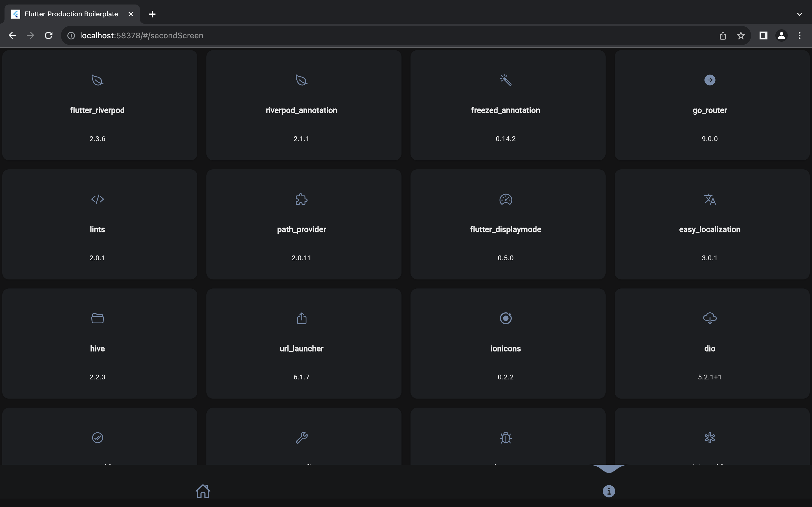
Task: Open the Home tab in bottom navigation
Action: (203, 491)
